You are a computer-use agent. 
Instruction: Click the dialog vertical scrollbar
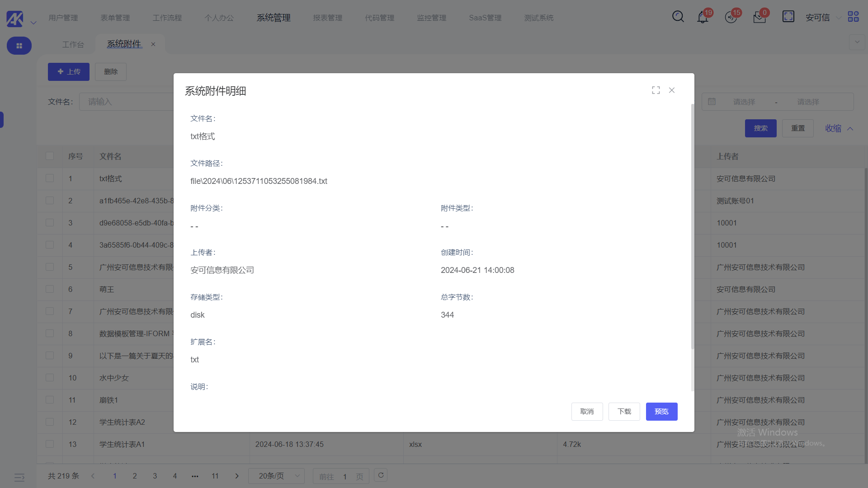[x=692, y=226]
